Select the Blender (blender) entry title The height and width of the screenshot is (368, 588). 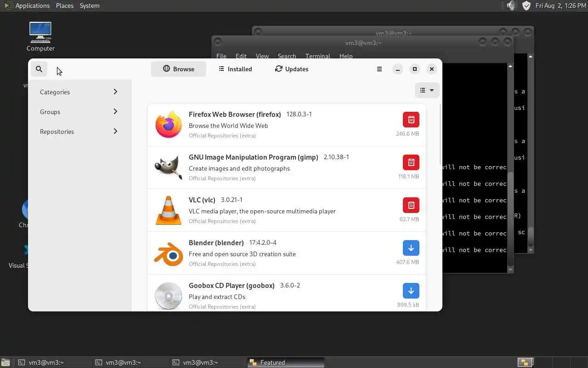coord(216,242)
